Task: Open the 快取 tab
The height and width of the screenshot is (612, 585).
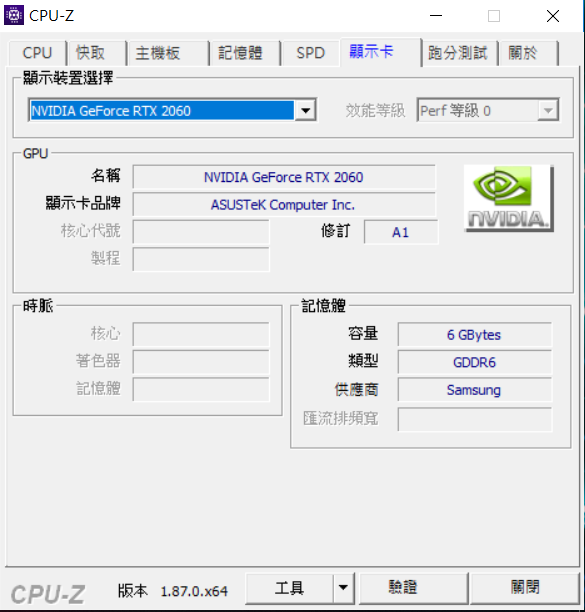Action: click(96, 53)
